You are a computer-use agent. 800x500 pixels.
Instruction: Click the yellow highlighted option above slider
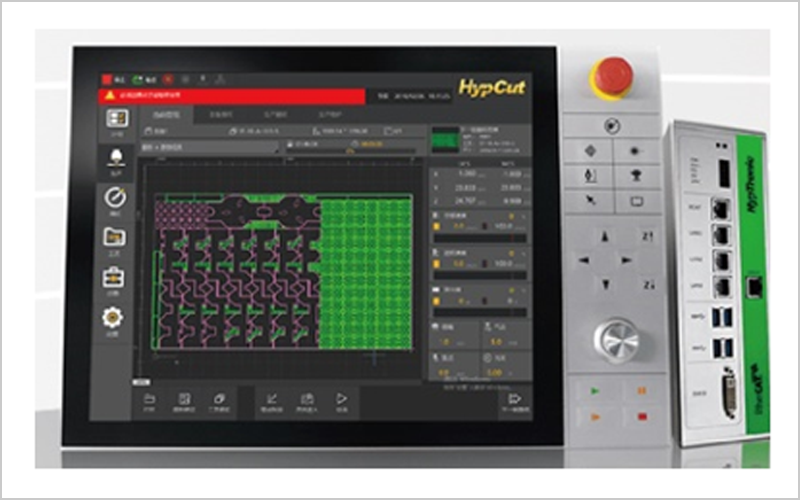[369, 144]
